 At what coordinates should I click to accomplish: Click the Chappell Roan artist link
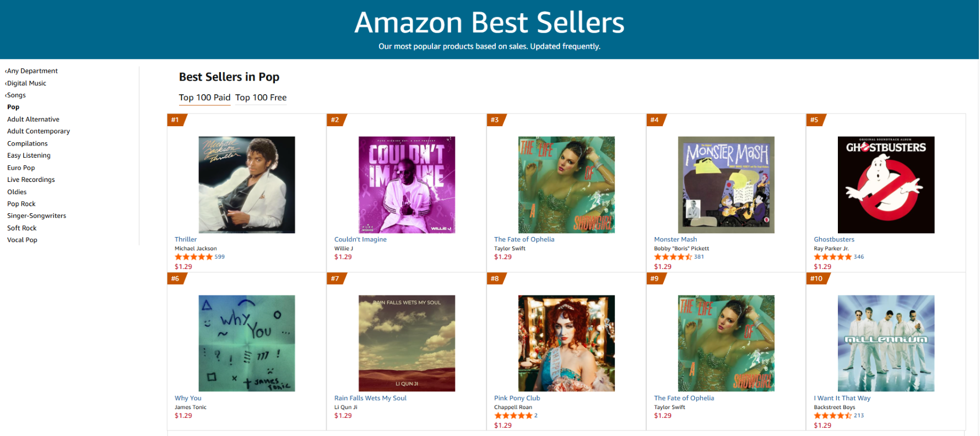pyautogui.click(x=513, y=407)
